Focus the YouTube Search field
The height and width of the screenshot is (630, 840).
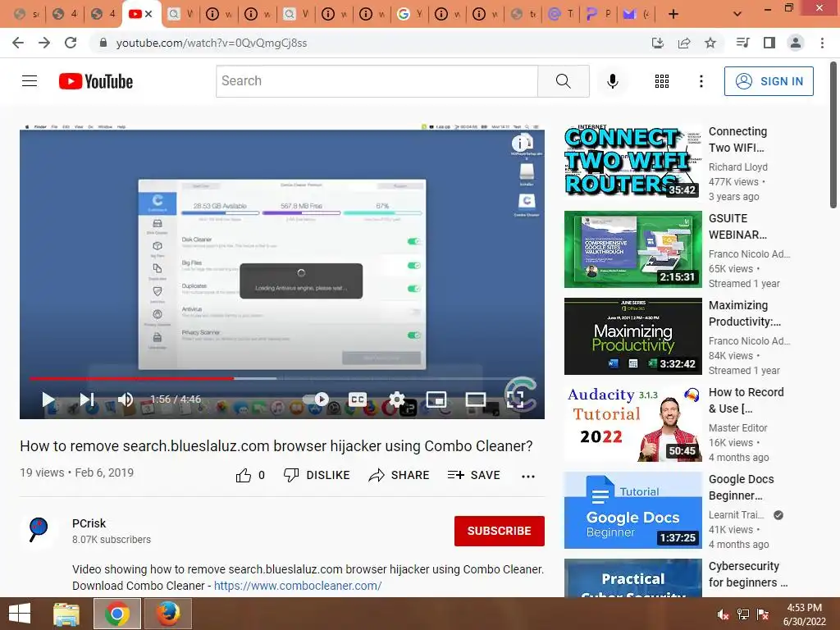pos(377,81)
